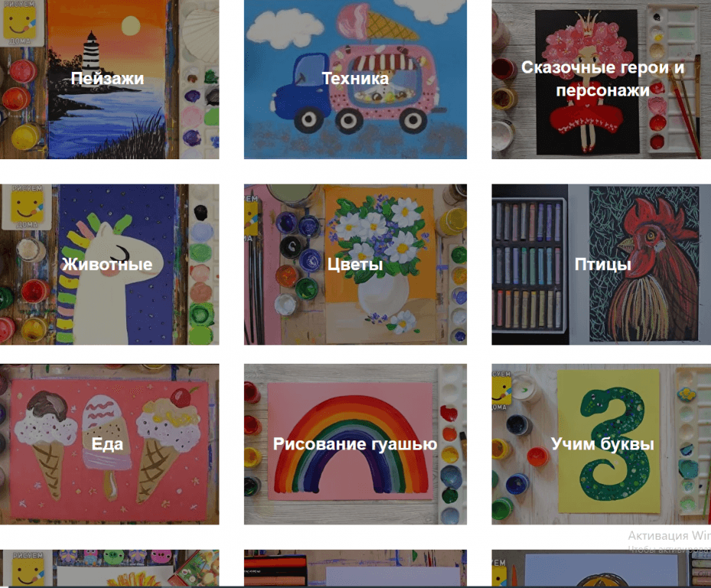Open the Животные category tile
This screenshot has height=588, width=711.
[109, 264]
